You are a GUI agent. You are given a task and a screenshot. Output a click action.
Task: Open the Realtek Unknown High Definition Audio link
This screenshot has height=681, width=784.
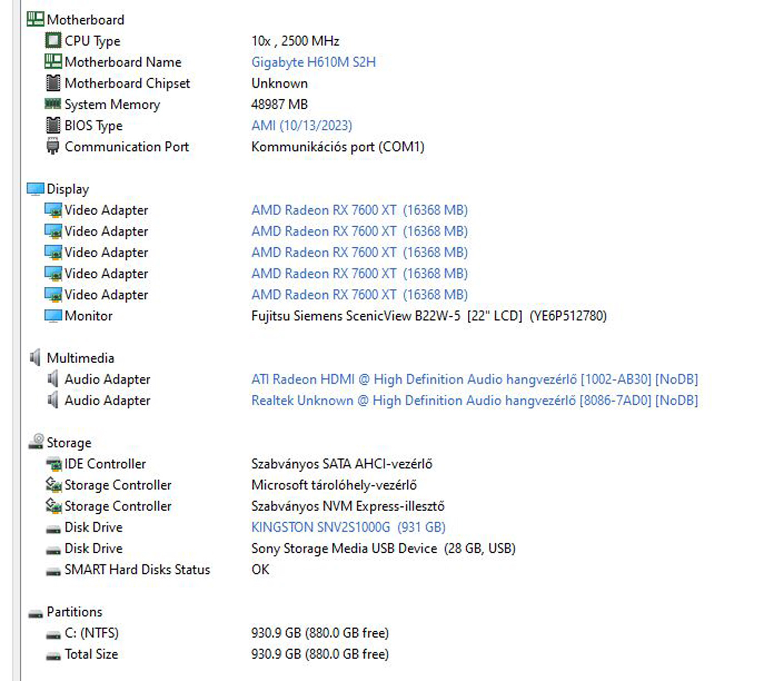[474, 401]
